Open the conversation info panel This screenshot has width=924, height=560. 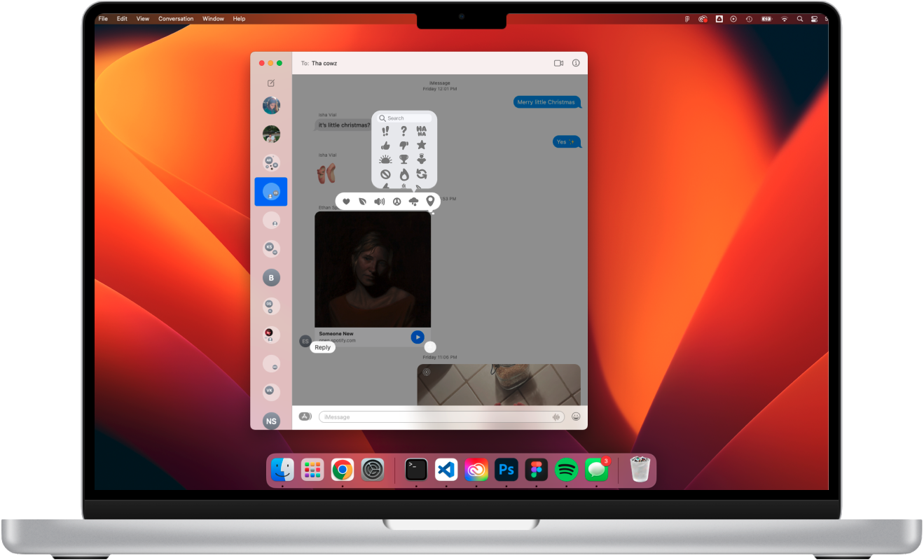575,63
